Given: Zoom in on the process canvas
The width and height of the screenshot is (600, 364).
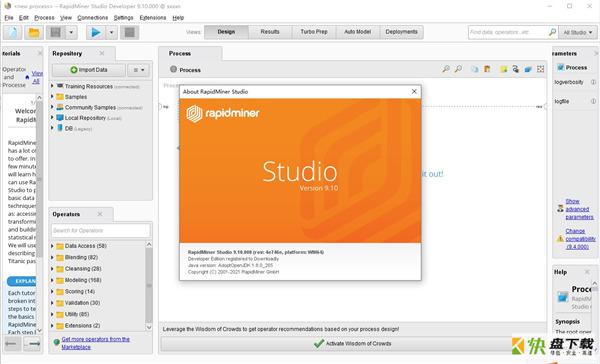Looking at the screenshot, I should (x=445, y=69).
